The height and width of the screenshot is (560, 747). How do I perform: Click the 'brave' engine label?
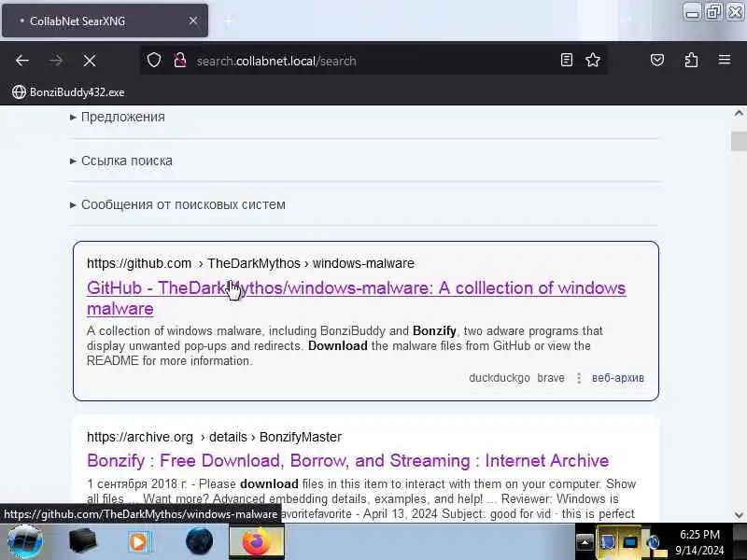(x=551, y=378)
